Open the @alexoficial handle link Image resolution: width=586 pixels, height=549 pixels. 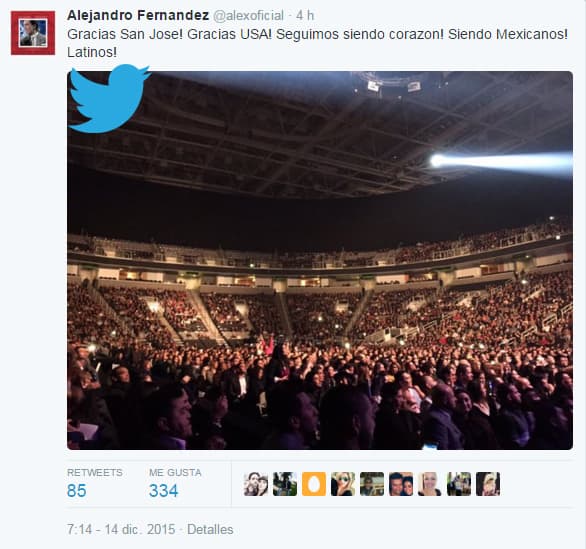point(249,15)
